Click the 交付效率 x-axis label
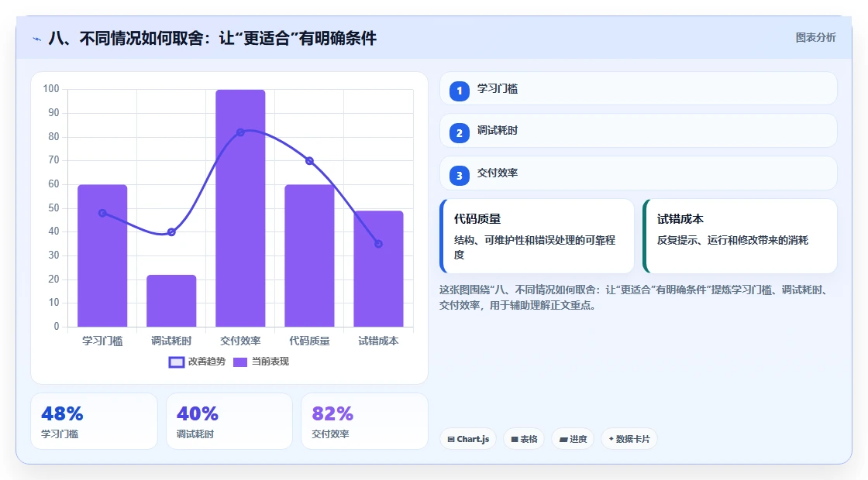The width and height of the screenshot is (868, 480). (x=240, y=341)
